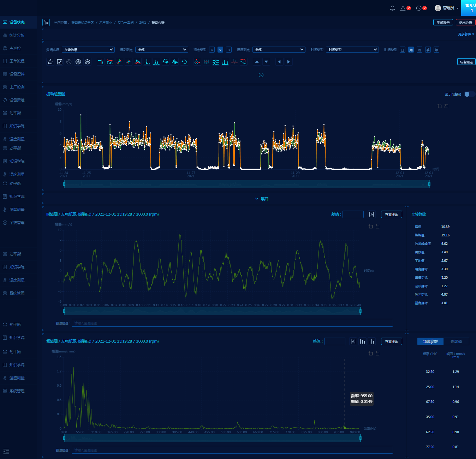Click the up triangle arrow in the toolbar

click(x=257, y=62)
